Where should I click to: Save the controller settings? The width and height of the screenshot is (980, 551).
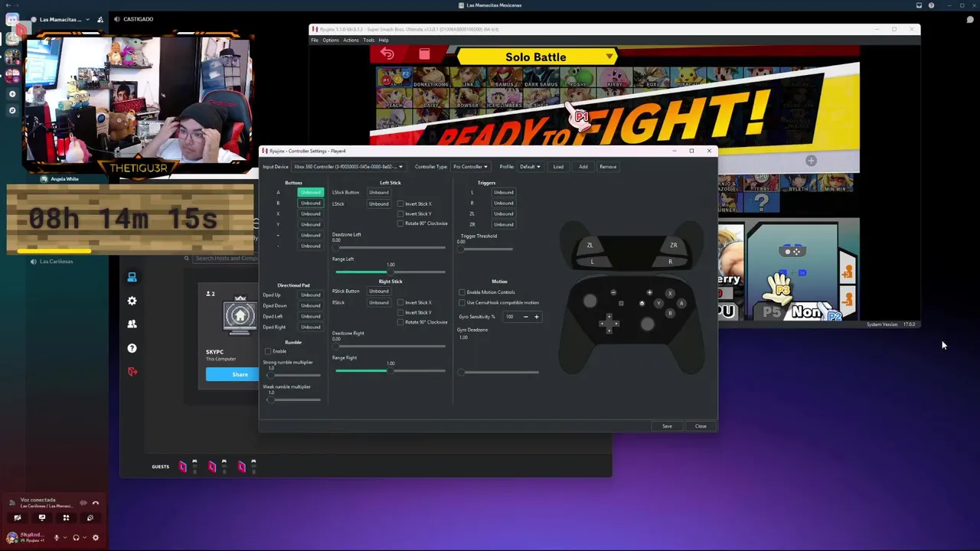[667, 426]
